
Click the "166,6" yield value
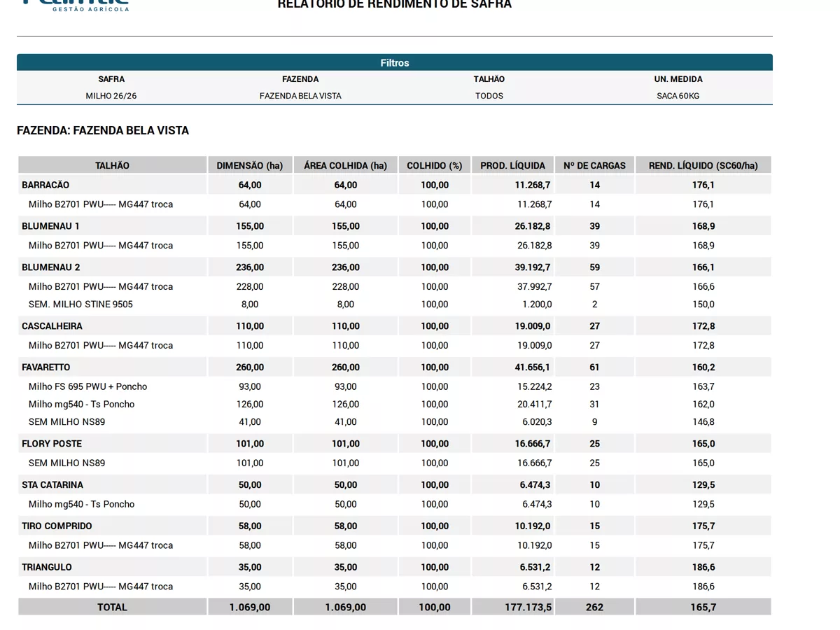tap(703, 286)
